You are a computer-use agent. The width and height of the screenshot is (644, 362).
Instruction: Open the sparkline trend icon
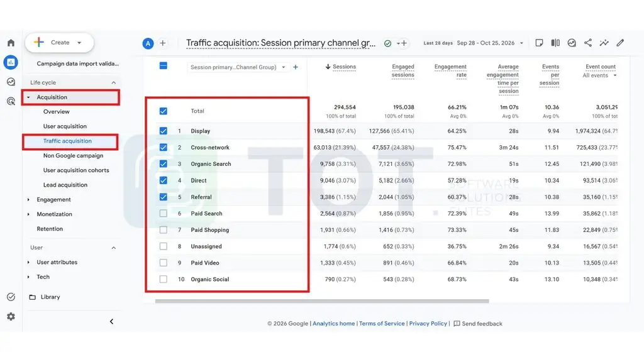click(604, 43)
